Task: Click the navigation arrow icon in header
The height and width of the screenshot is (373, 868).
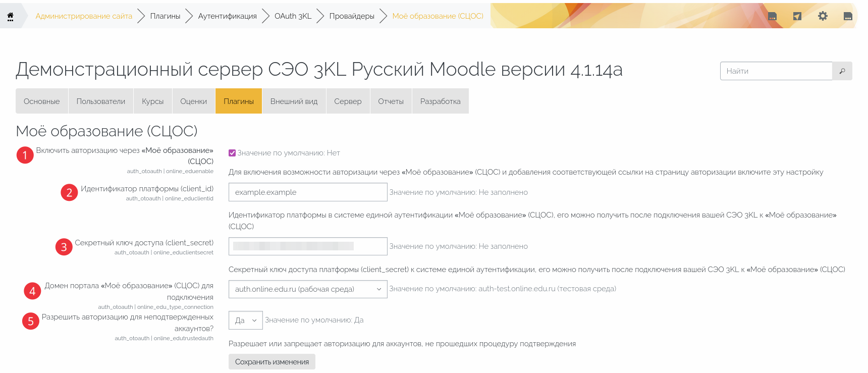Action: 797,16
